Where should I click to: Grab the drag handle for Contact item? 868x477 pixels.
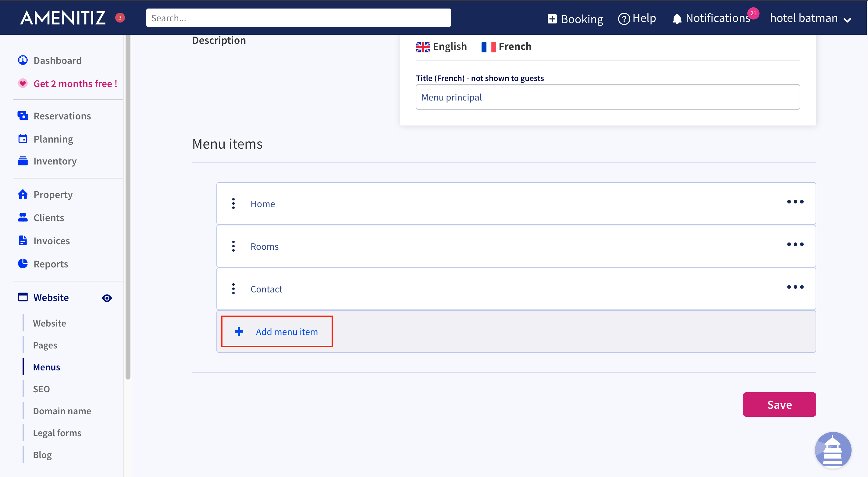(x=233, y=289)
